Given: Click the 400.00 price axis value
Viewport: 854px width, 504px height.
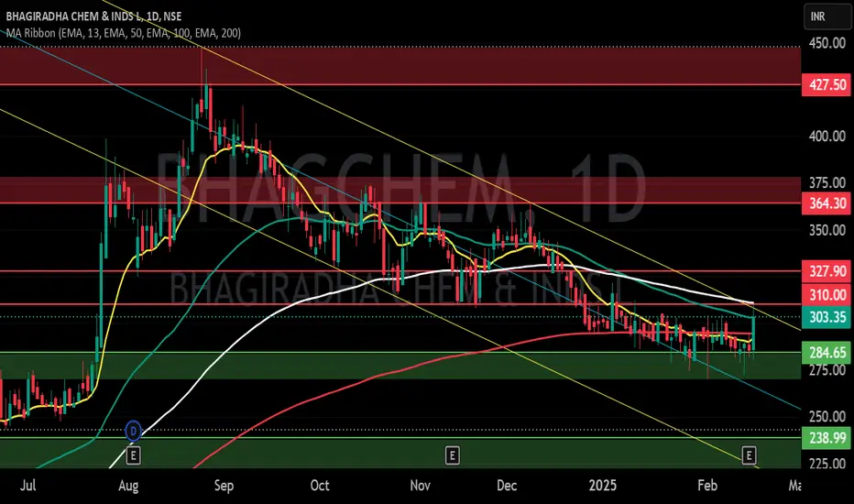Looking at the screenshot, I should pyautogui.click(x=827, y=137).
